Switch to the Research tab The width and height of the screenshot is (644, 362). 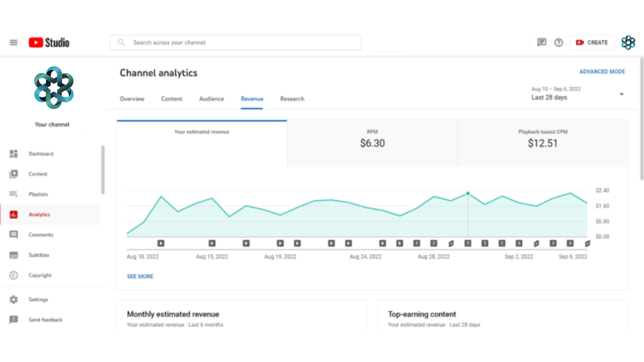pos(292,99)
